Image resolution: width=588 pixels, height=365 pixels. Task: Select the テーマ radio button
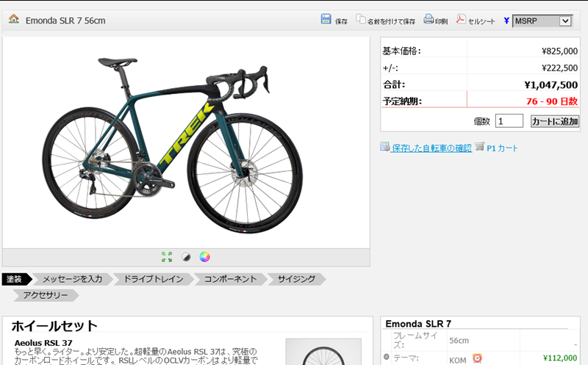387,356
